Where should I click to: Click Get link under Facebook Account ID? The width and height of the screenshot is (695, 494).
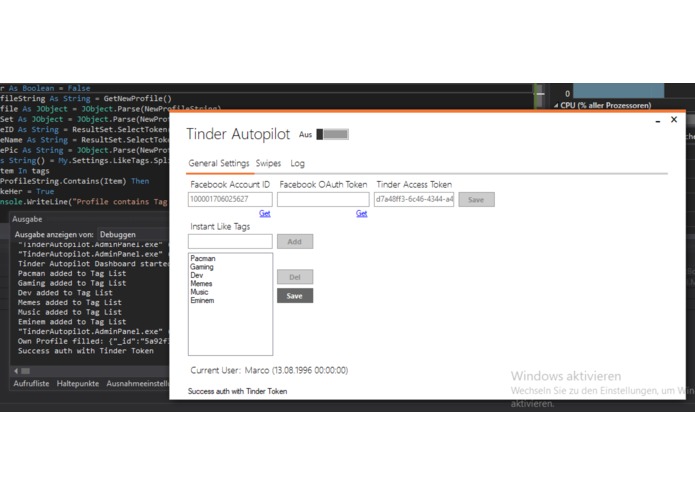(265, 214)
